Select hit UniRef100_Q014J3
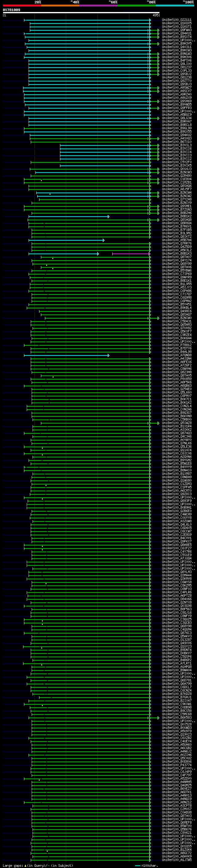The width and height of the screenshot is (197, 868). (x=176, y=169)
